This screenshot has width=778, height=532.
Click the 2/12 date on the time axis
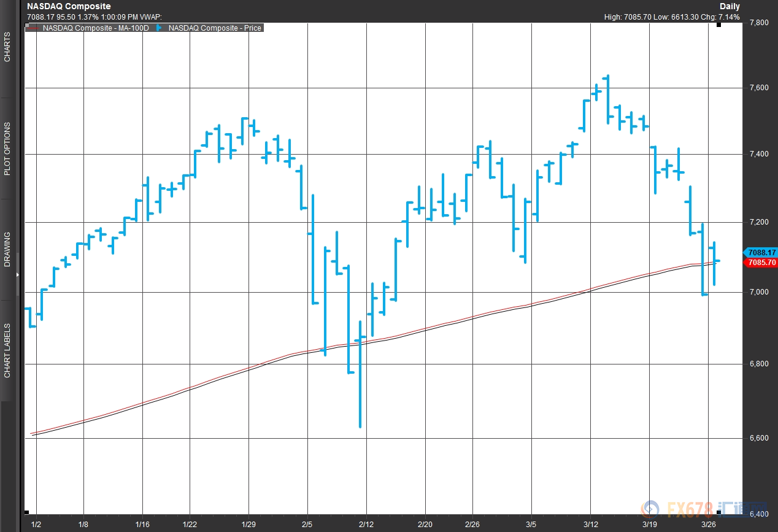(366, 525)
